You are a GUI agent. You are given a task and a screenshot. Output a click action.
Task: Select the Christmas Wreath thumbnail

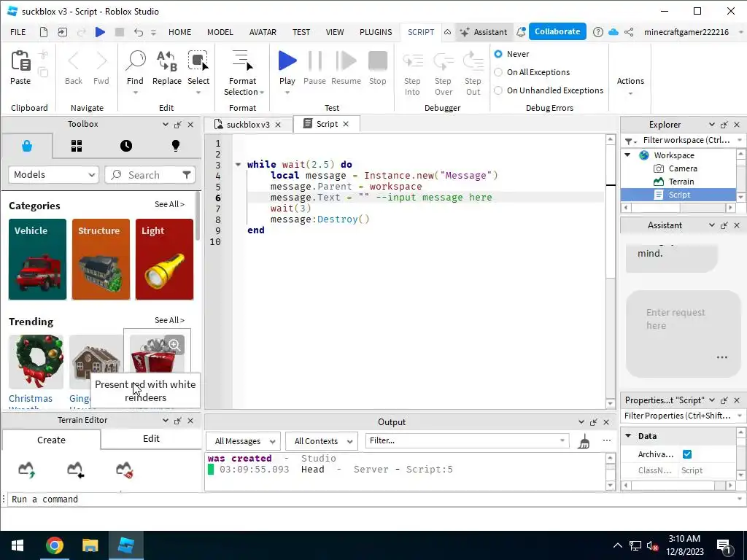pyautogui.click(x=36, y=362)
